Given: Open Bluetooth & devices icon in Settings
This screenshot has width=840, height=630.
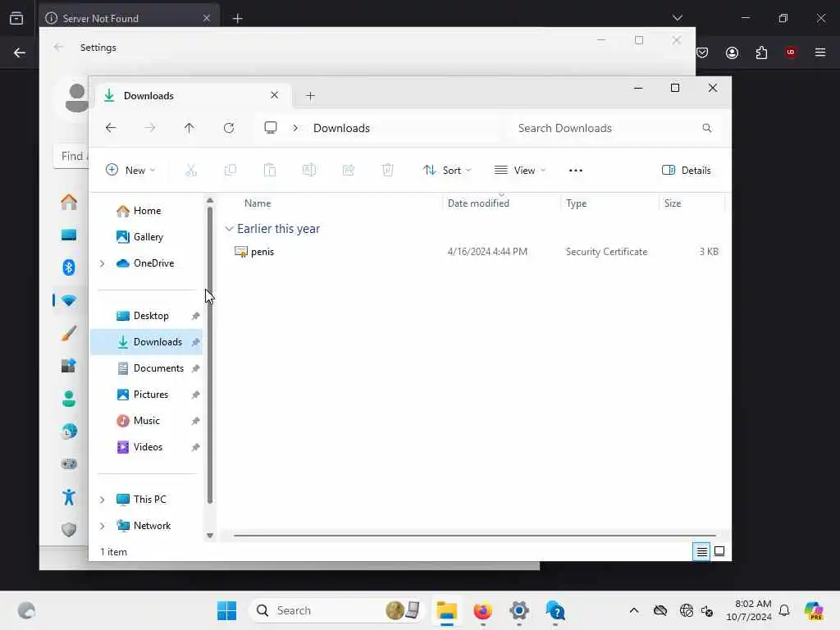Looking at the screenshot, I should point(69,267).
